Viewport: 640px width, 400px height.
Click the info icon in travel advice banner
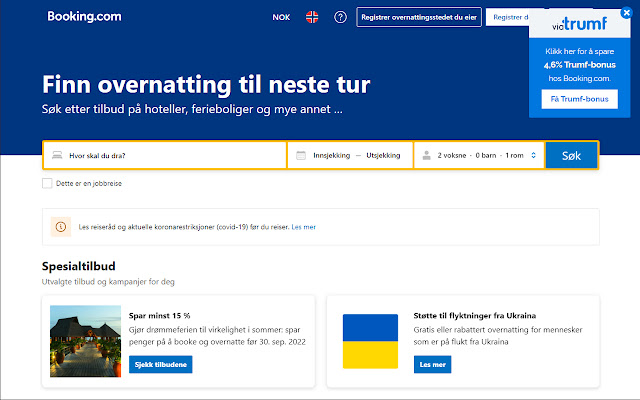coord(60,227)
